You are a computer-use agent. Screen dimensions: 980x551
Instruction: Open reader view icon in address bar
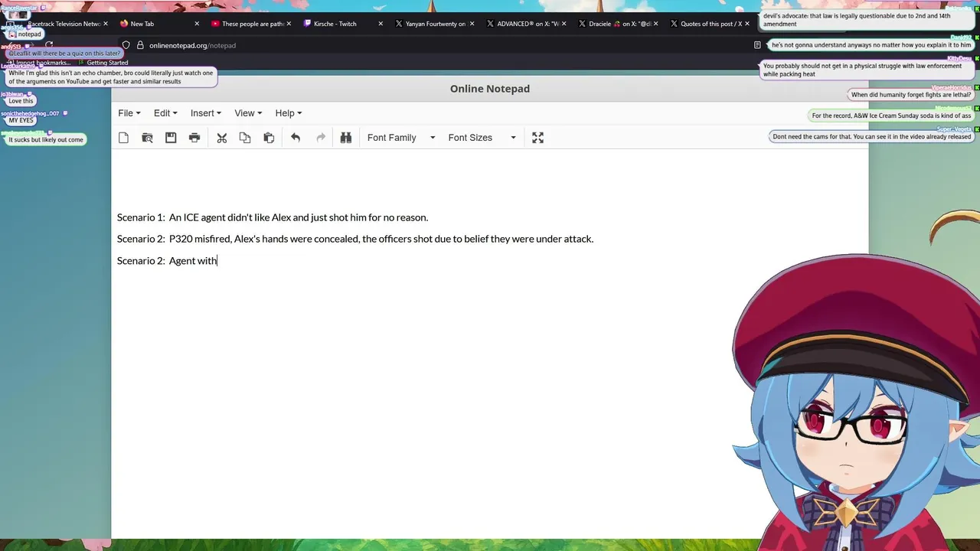pos(757,45)
